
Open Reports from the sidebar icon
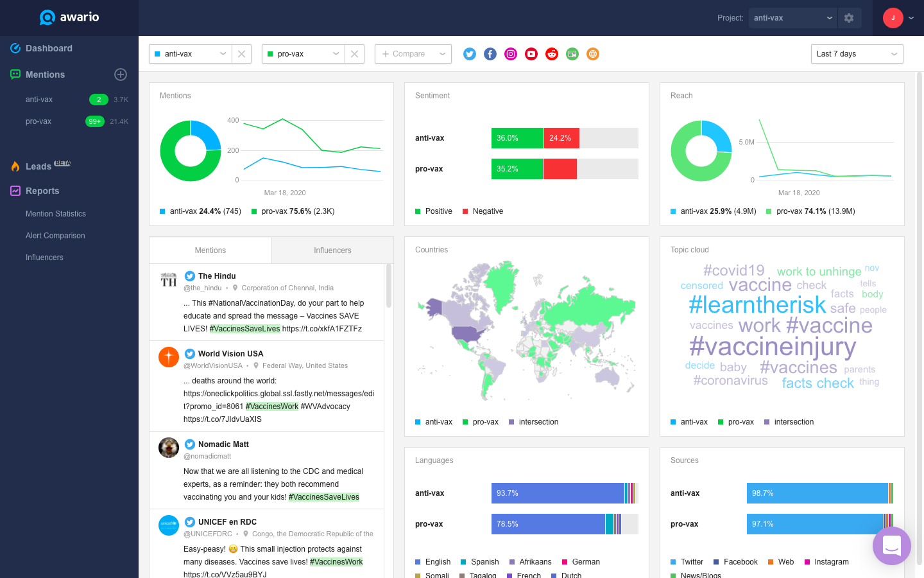click(15, 191)
